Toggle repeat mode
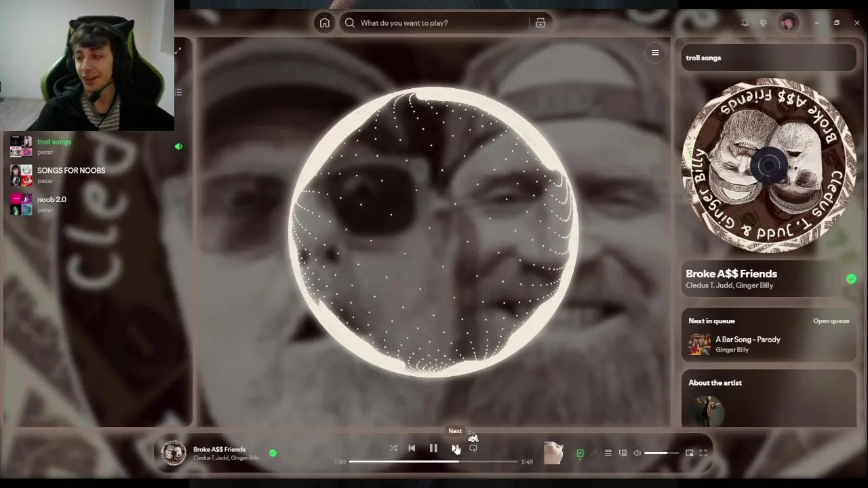The image size is (868, 488). click(473, 448)
